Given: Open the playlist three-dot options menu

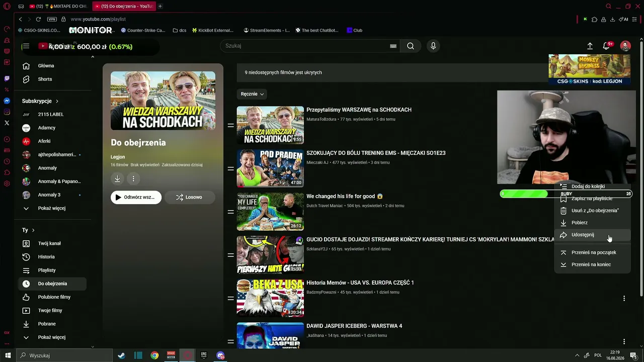Looking at the screenshot, I should pos(133,178).
